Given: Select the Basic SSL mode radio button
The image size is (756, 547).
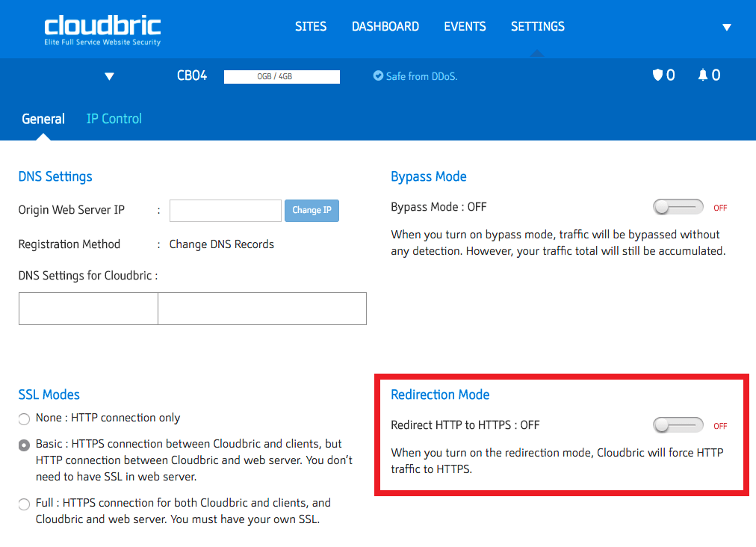Looking at the screenshot, I should [24, 445].
